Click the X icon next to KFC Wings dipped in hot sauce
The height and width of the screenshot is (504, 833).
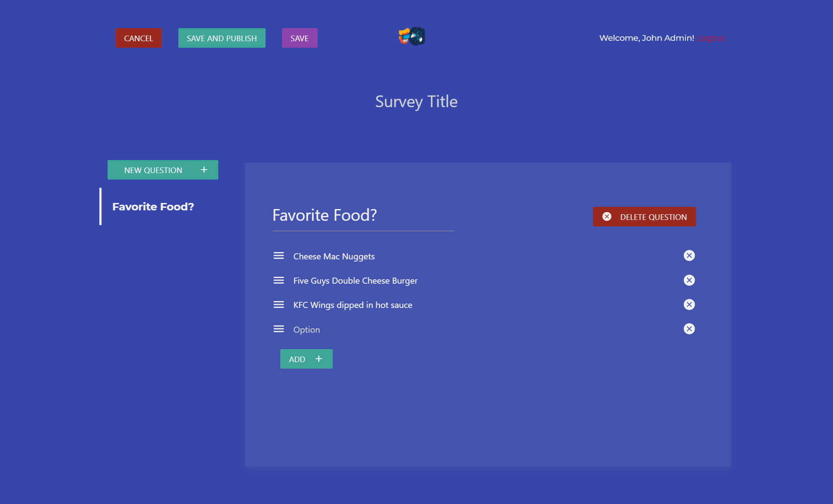[689, 304]
